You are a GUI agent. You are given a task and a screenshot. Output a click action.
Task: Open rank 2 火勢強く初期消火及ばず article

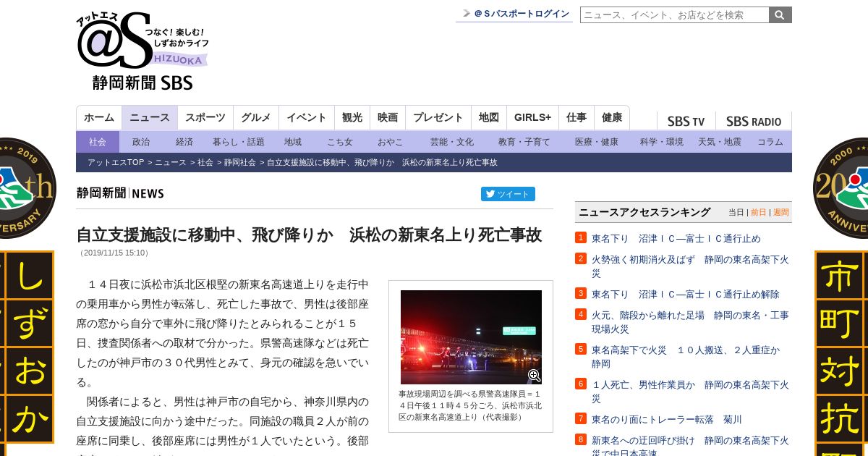click(x=690, y=266)
